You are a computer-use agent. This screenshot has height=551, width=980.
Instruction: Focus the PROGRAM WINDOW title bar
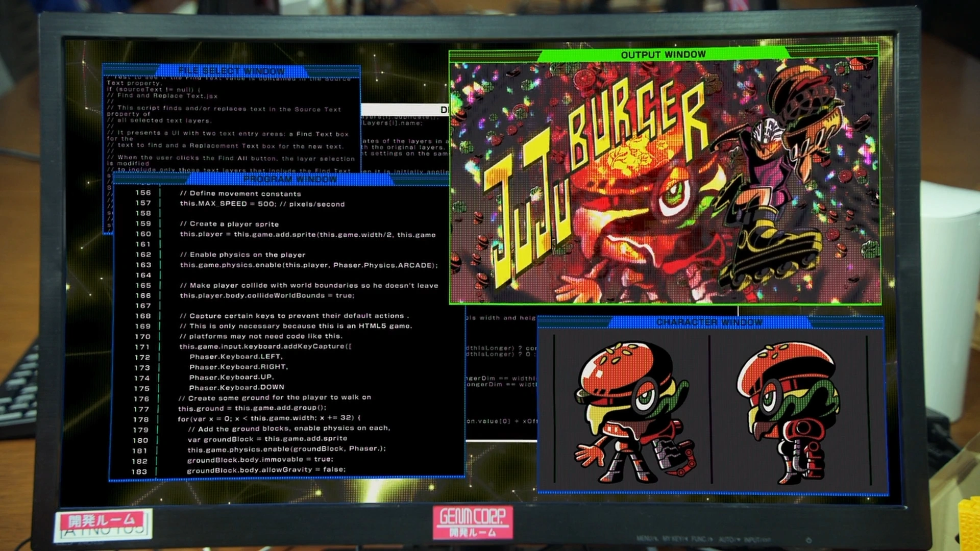coord(289,179)
